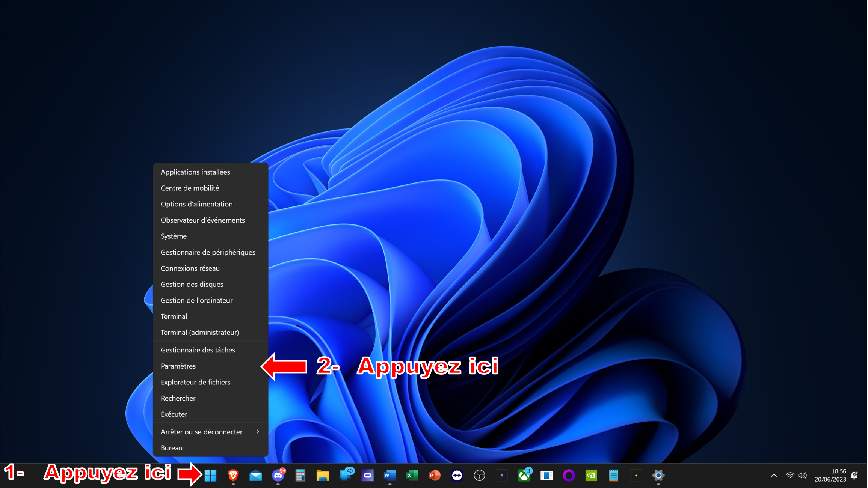Screen dimensions: 868x488
Task: Open Discord from the taskbar
Action: (278, 476)
